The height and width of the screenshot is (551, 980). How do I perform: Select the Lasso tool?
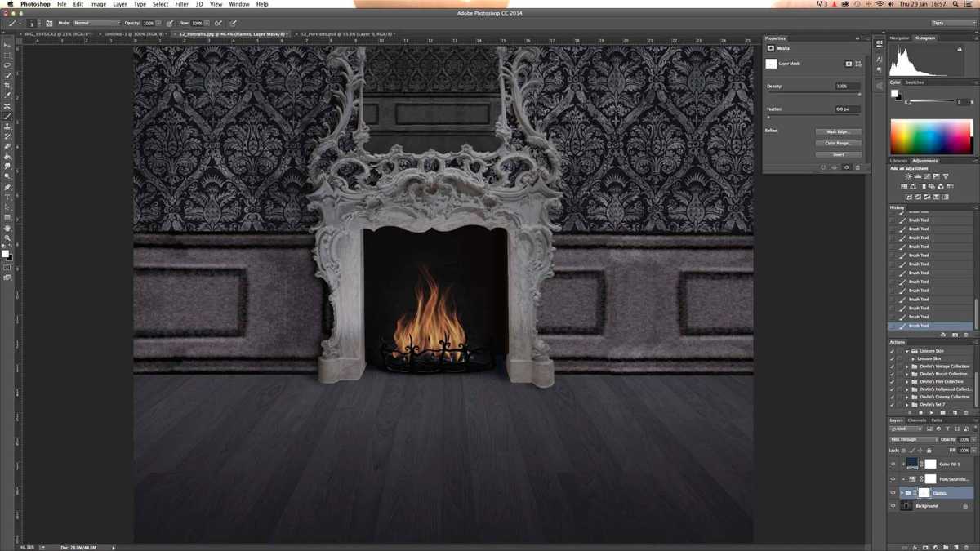[x=7, y=65]
